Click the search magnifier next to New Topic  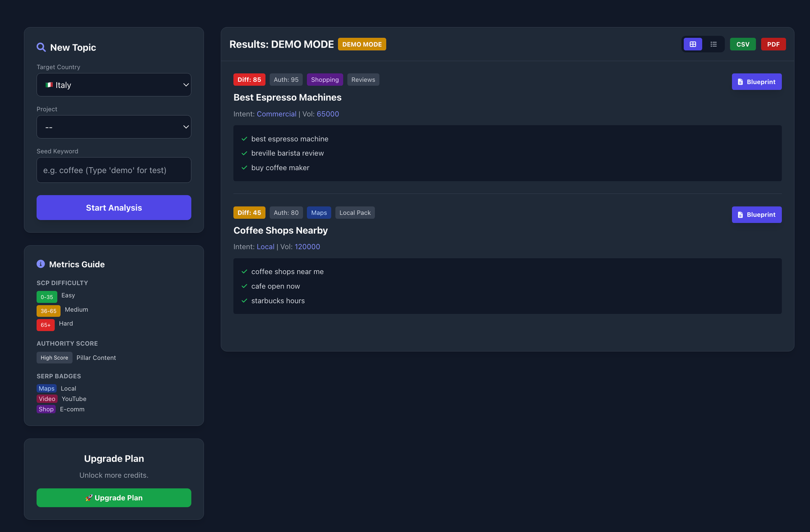41,47
